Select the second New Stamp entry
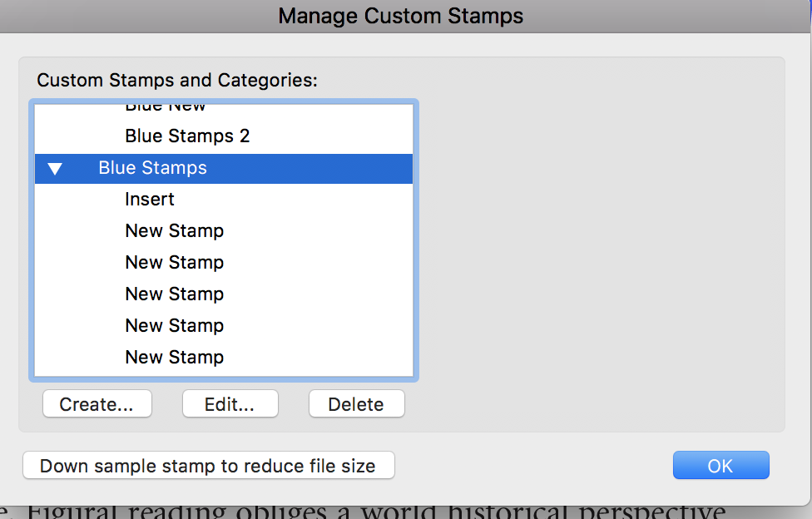The width and height of the screenshot is (812, 519). click(175, 263)
